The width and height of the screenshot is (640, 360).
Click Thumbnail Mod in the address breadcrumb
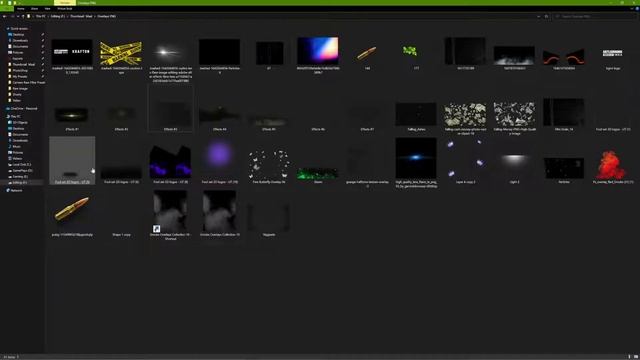click(81, 16)
